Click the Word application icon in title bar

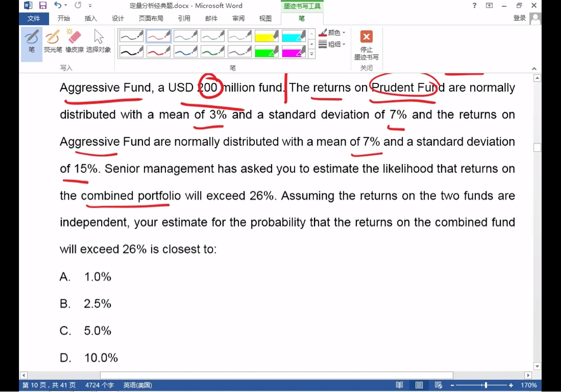click(28, 6)
